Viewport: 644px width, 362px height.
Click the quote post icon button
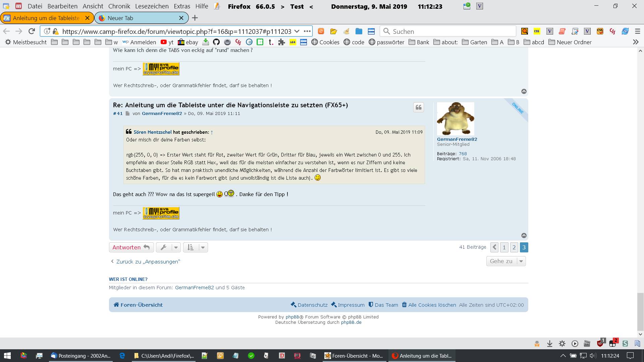(418, 107)
